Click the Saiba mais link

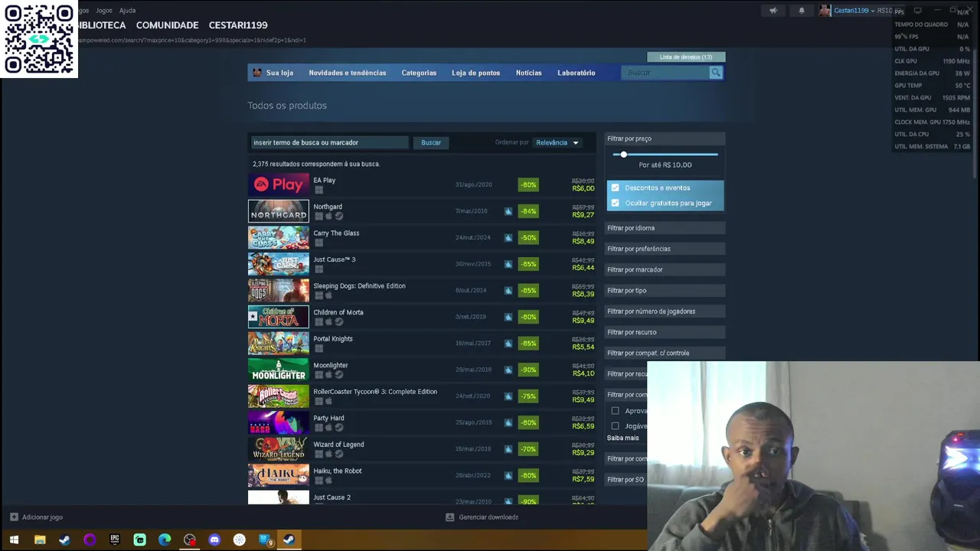pos(622,438)
